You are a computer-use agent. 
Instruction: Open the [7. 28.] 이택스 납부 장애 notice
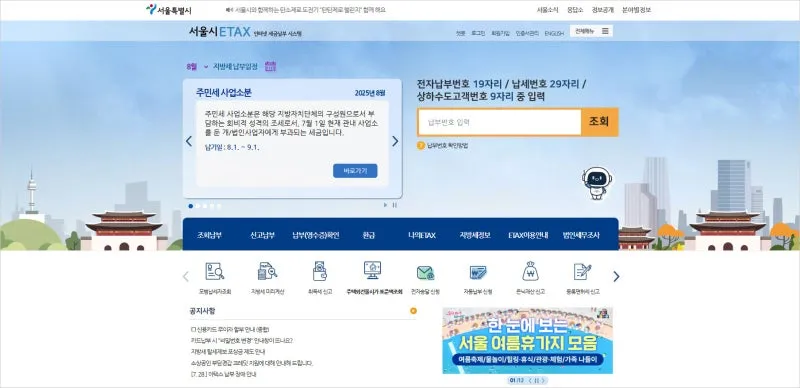(x=223, y=374)
